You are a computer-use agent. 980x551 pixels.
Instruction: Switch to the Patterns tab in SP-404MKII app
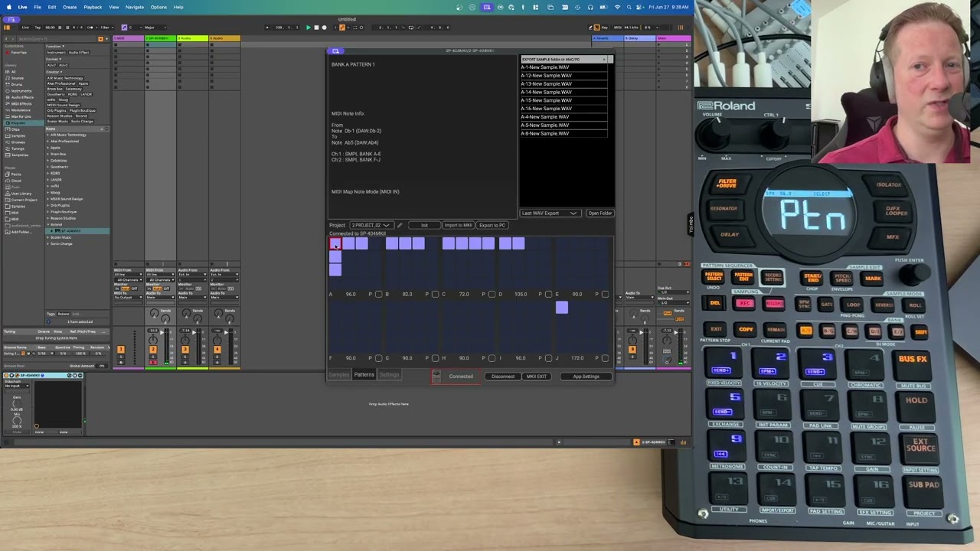point(364,375)
